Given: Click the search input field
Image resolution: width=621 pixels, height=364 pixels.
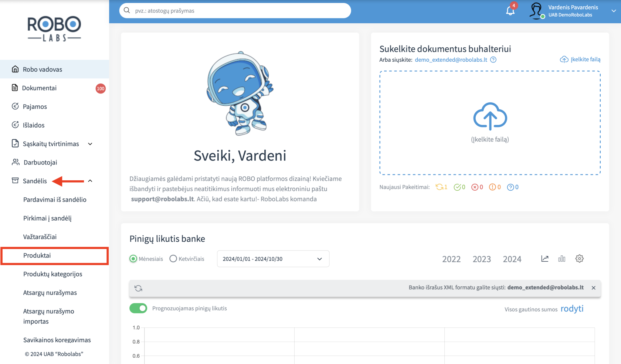Looking at the screenshot, I should pos(235,10).
